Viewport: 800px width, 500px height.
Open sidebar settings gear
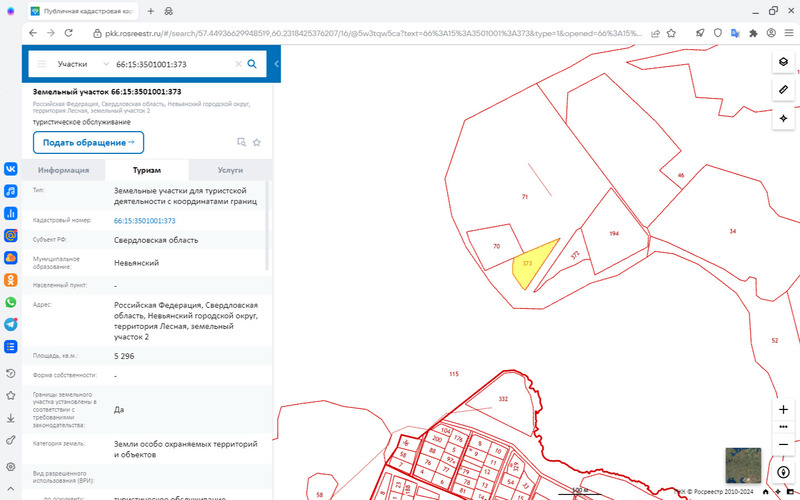[x=11, y=466]
